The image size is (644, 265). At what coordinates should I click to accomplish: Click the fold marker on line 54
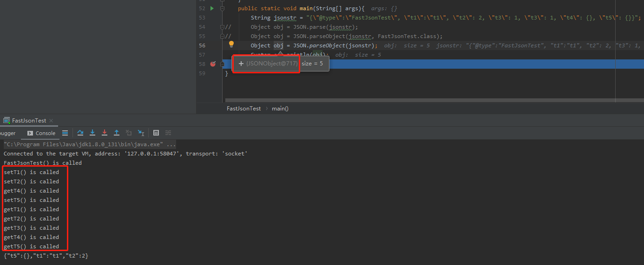tap(222, 27)
